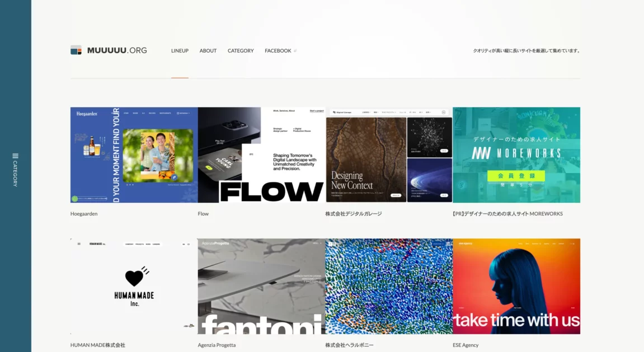Viewport: 644px width, 352px height.
Task: Click the external link icon beside FACEBOOK
Action: coord(295,51)
